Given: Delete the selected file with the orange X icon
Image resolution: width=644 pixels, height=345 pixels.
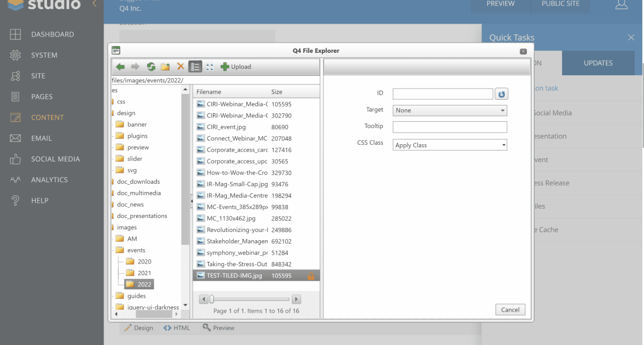Looking at the screenshot, I should [x=180, y=67].
